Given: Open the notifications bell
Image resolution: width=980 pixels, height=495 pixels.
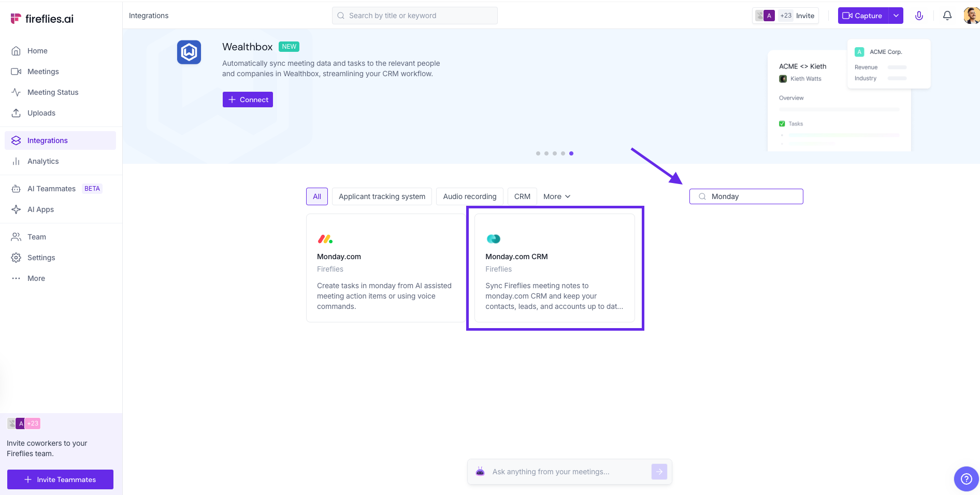Looking at the screenshot, I should (x=947, y=16).
